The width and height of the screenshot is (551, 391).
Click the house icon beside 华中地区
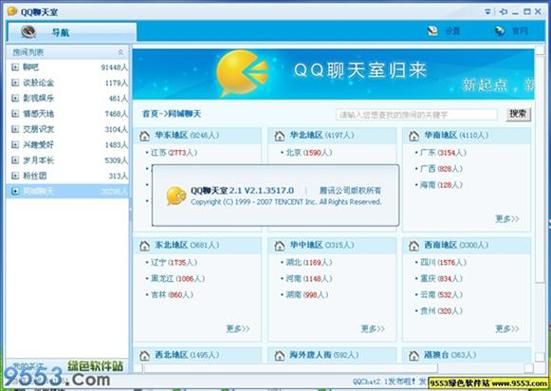(x=279, y=246)
